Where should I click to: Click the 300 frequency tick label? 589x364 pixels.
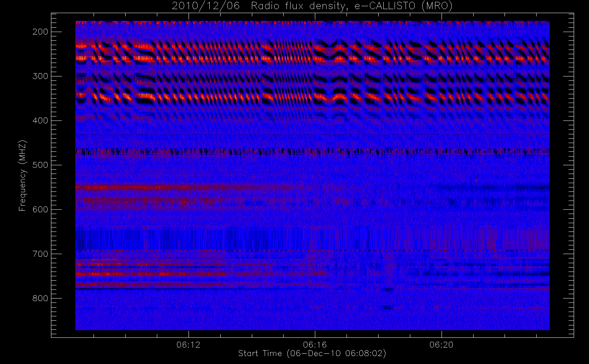click(x=40, y=76)
